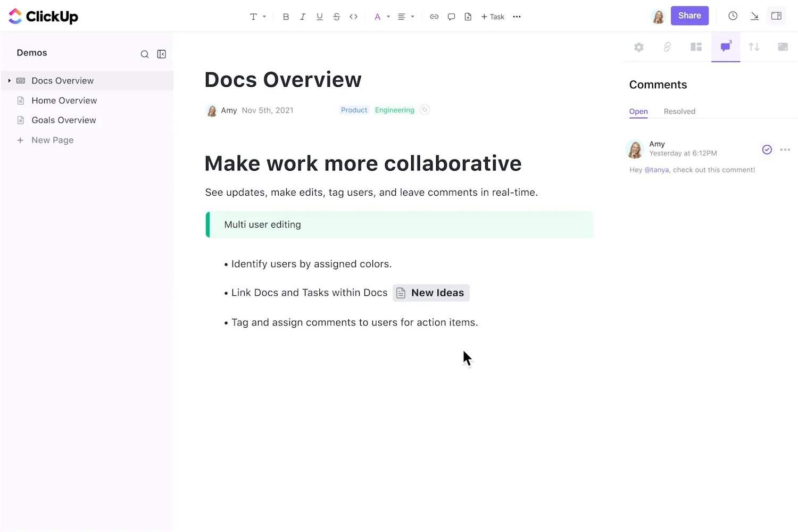This screenshot has width=798, height=532.
Task: Open the templates layout panel icon
Action: [x=696, y=47]
